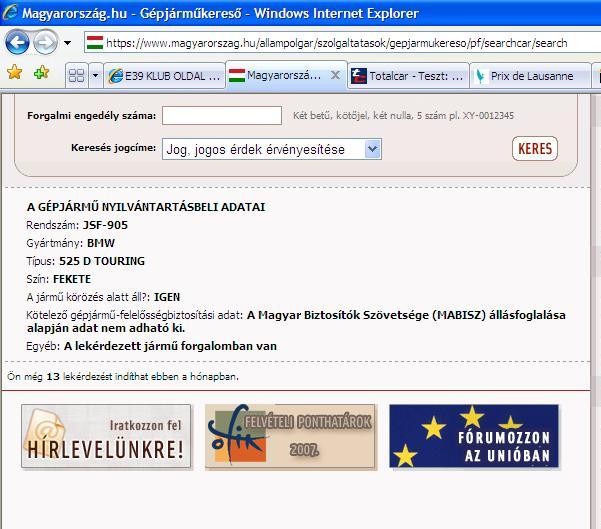Open the Fórumozzon az Unióban banner

point(474,436)
